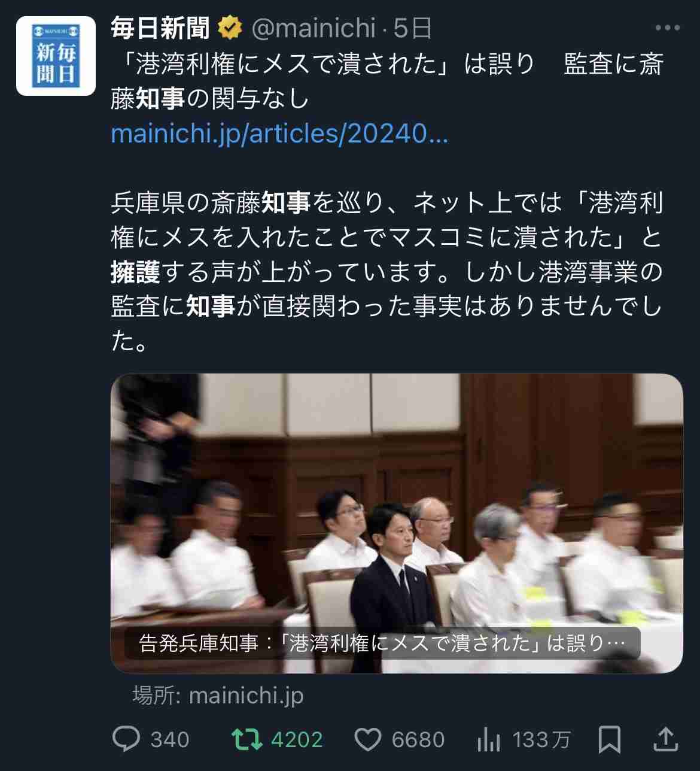The width and height of the screenshot is (700, 771).
Task: Open the @mainichi handle
Action: [x=314, y=28]
